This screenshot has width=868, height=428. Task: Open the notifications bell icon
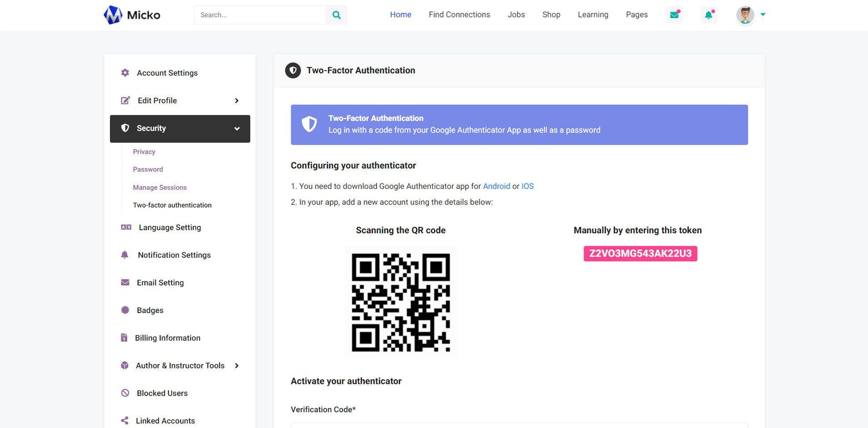tap(708, 15)
